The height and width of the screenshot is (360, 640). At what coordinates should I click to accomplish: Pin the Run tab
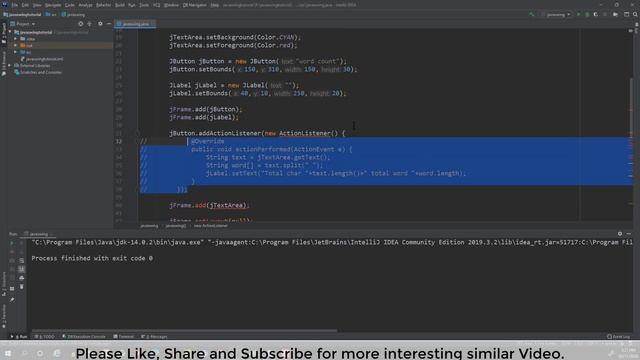point(12,300)
